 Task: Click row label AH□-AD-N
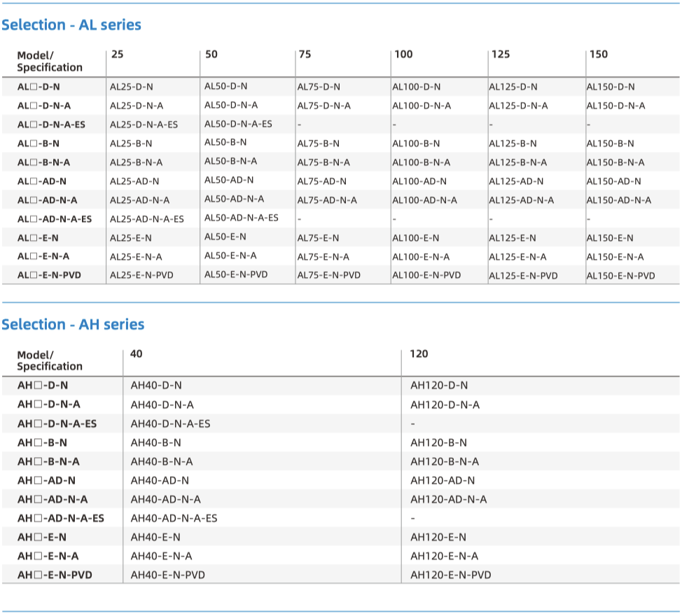pyautogui.click(x=46, y=481)
